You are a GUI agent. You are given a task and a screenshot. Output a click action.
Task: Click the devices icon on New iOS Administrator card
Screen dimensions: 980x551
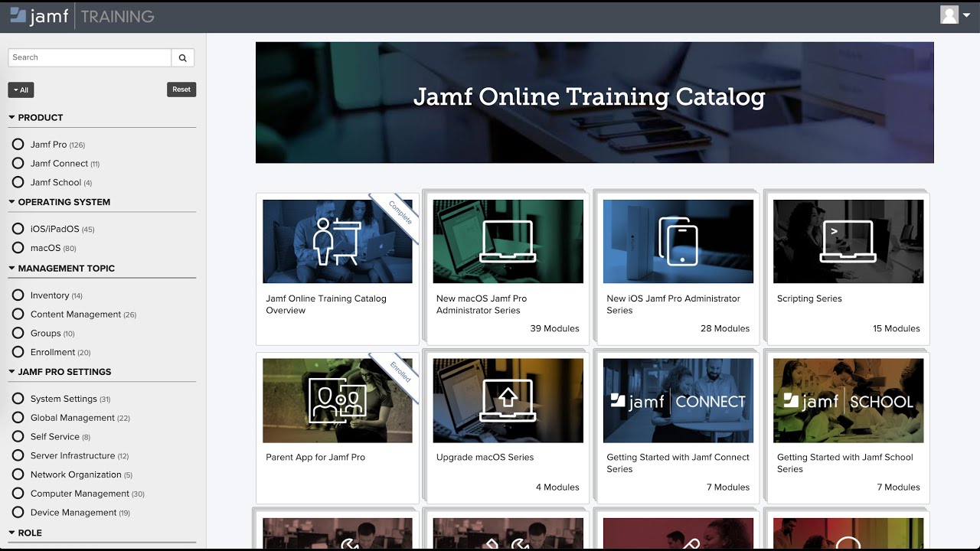pyautogui.click(x=678, y=241)
